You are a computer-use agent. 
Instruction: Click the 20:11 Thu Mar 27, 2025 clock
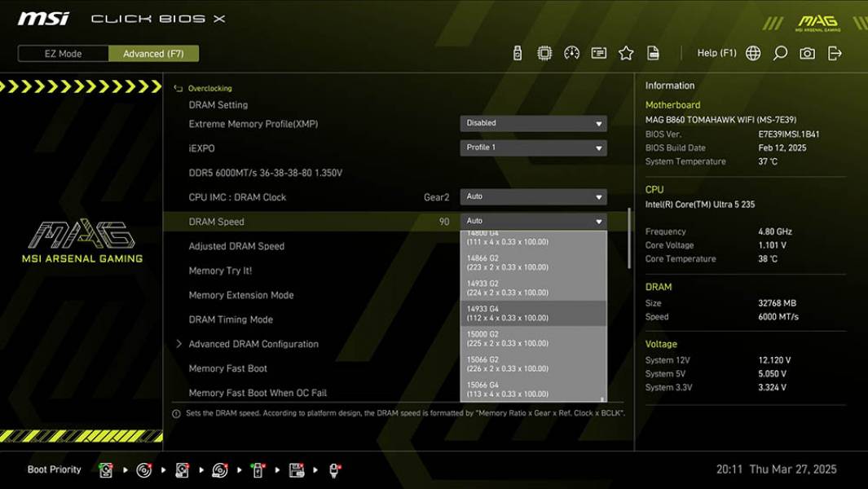click(x=776, y=469)
